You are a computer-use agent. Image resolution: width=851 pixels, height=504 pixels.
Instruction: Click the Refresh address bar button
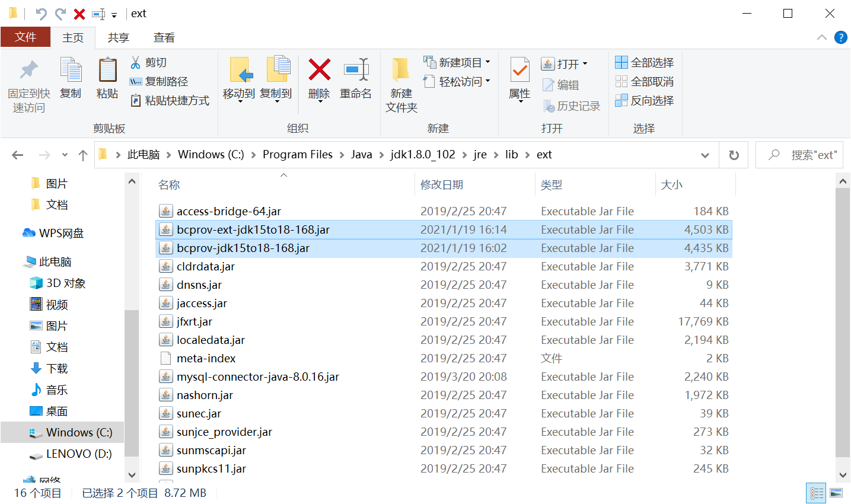(x=734, y=155)
